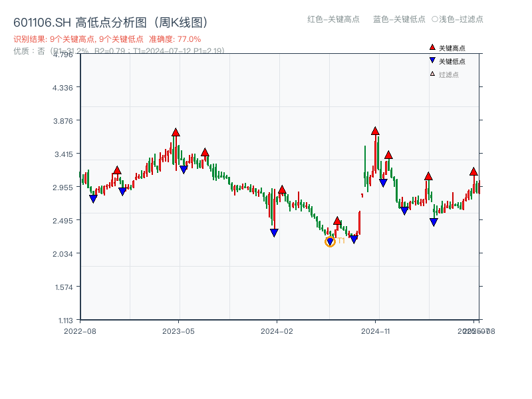Click the chart title 601106.SH 高低点分析图

click(x=110, y=23)
